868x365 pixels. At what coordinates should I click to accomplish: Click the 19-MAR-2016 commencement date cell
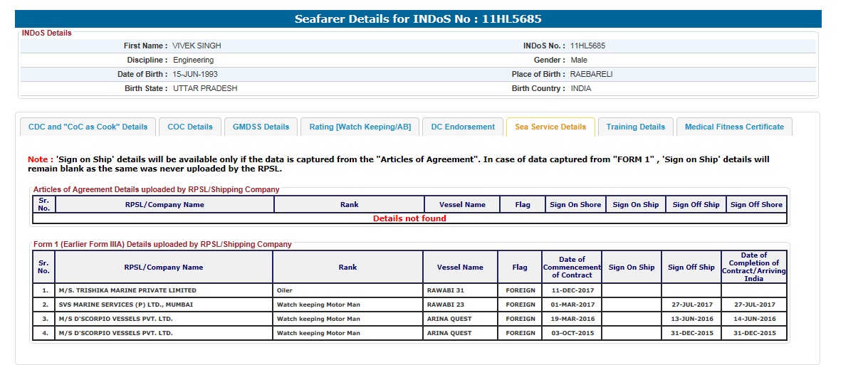coord(572,319)
